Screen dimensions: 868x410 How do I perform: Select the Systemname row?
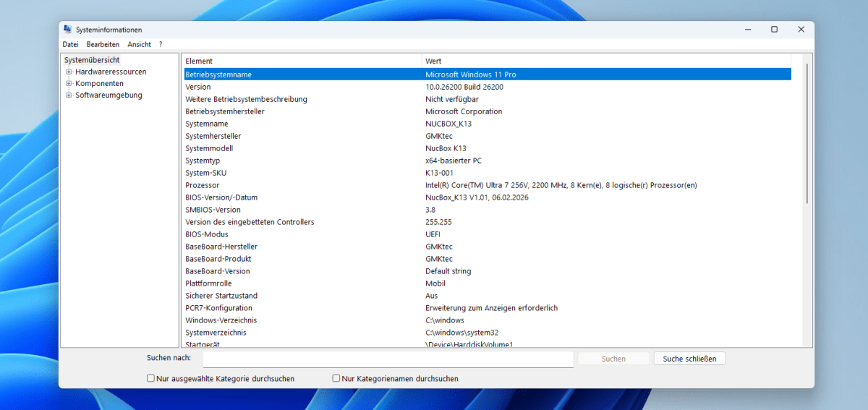486,124
